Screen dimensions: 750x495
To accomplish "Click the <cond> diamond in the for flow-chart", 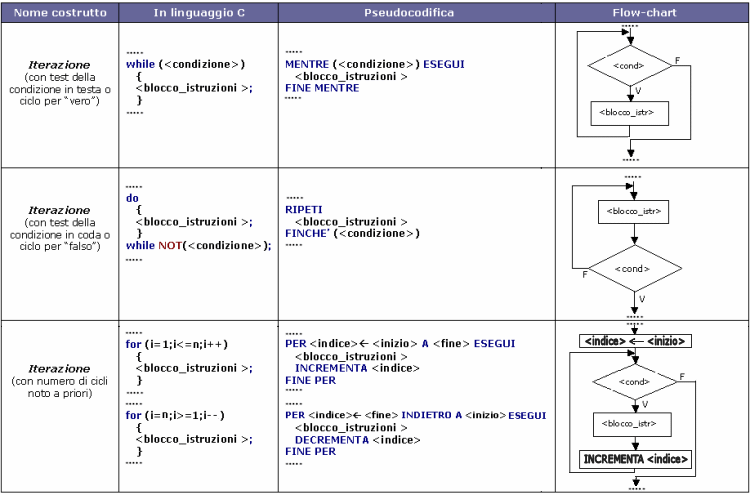I will click(635, 382).
